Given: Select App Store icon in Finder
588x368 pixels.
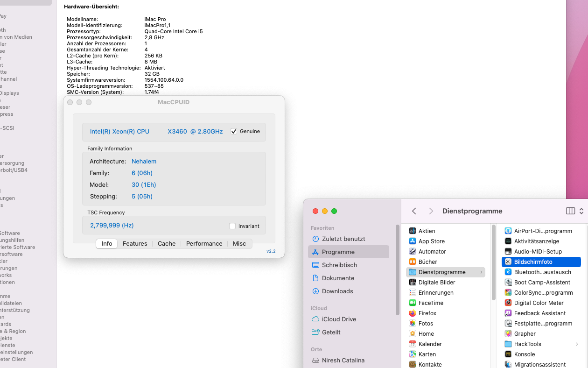Looking at the screenshot, I should 413,241.
